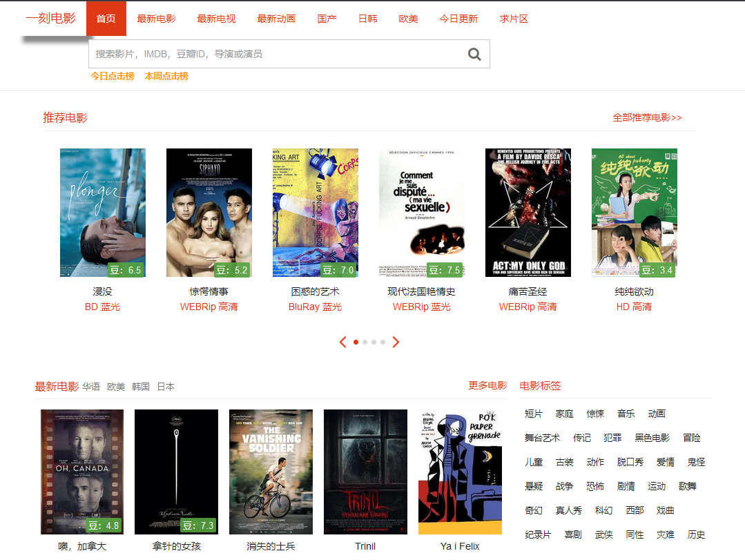Open the Oh, Canada movie poster

tap(82, 472)
